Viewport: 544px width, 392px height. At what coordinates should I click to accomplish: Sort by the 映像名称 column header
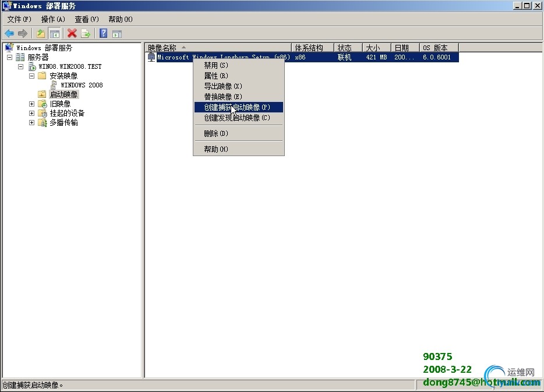tap(218, 48)
